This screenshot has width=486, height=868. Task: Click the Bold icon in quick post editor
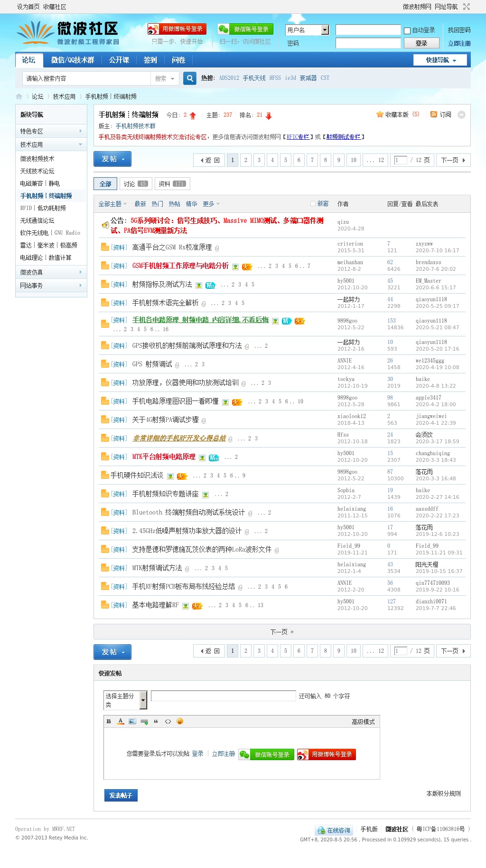coord(109,721)
